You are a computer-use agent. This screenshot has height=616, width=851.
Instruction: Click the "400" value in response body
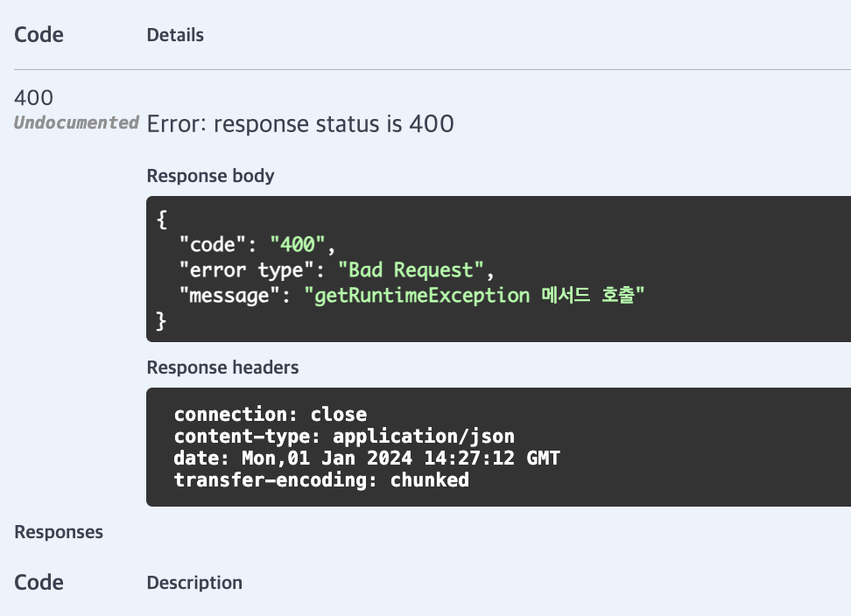click(x=298, y=244)
